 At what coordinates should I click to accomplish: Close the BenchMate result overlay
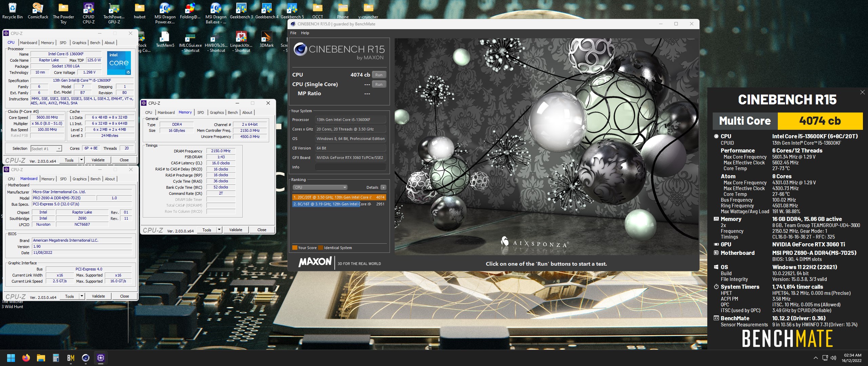pyautogui.click(x=863, y=92)
